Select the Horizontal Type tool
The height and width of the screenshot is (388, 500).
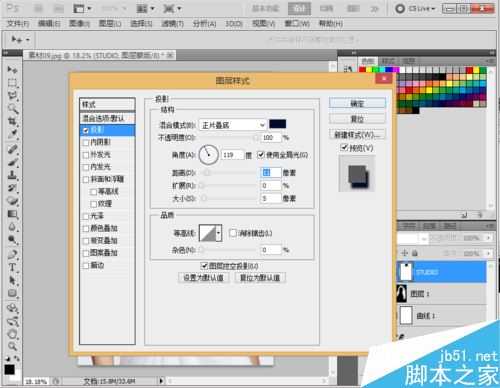(12, 267)
